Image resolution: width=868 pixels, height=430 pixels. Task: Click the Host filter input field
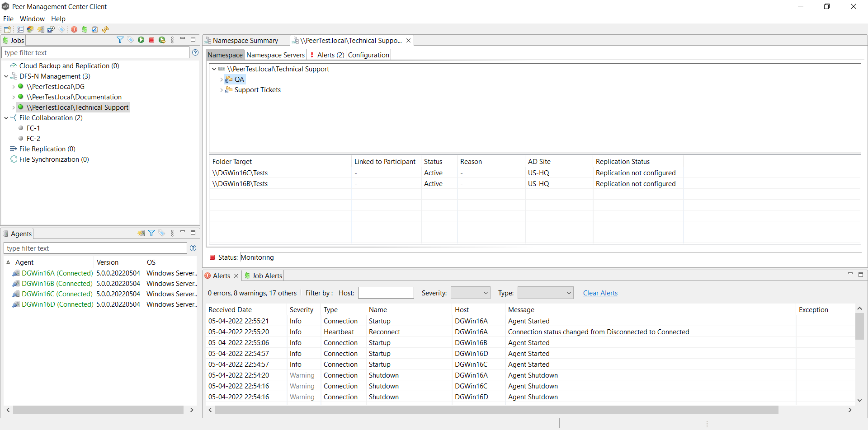[386, 293]
